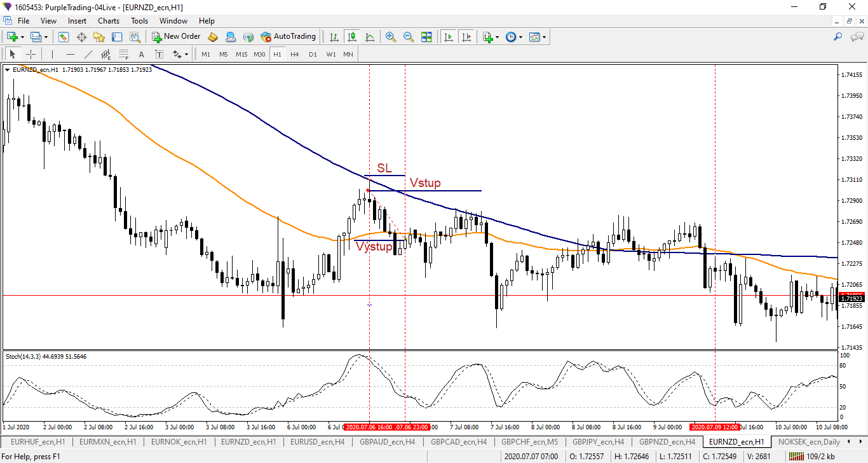The image size is (868, 463).
Task: Click the Zoom Out magnifier icon
Action: (408, 37)
